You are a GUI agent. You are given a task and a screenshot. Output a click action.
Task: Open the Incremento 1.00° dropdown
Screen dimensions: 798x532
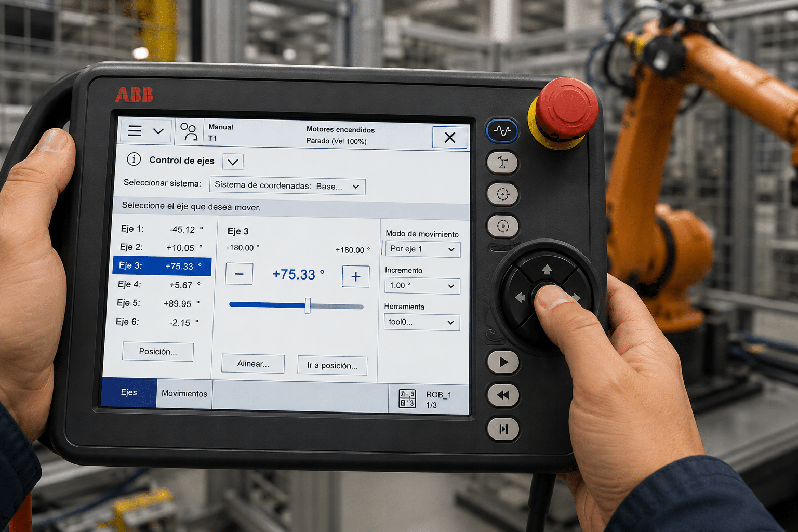coord(422,286)
